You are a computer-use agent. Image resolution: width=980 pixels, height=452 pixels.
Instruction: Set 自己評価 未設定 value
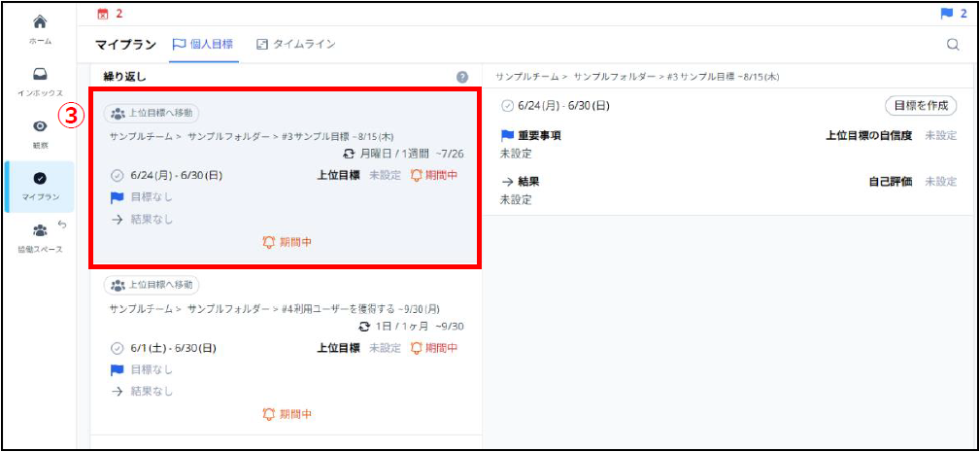pyautogui.click(x=940, y=182)
